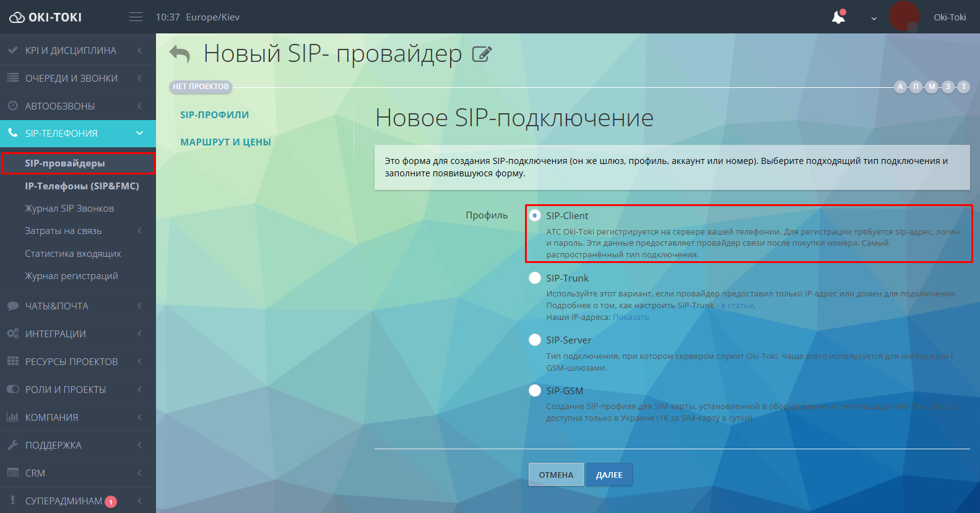Click the SIP telephony phone icon
The image size is (980, 513).
[12, 133]
